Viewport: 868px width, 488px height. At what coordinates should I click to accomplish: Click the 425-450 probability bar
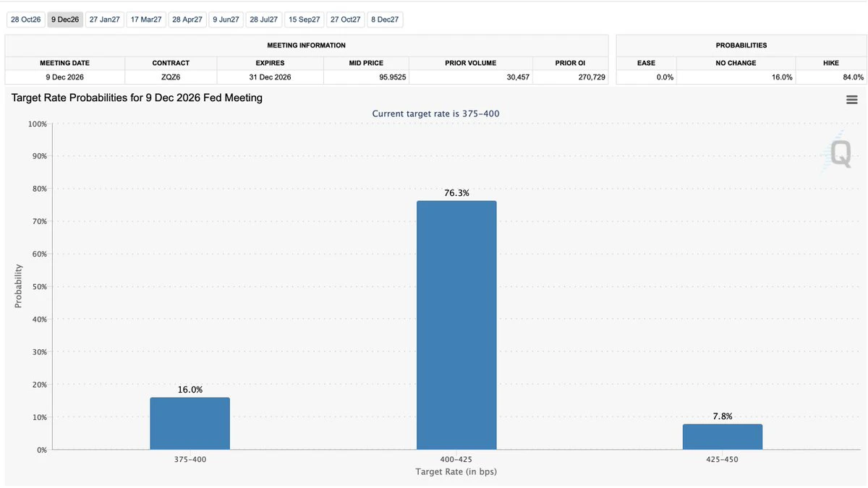click(723, 437)
